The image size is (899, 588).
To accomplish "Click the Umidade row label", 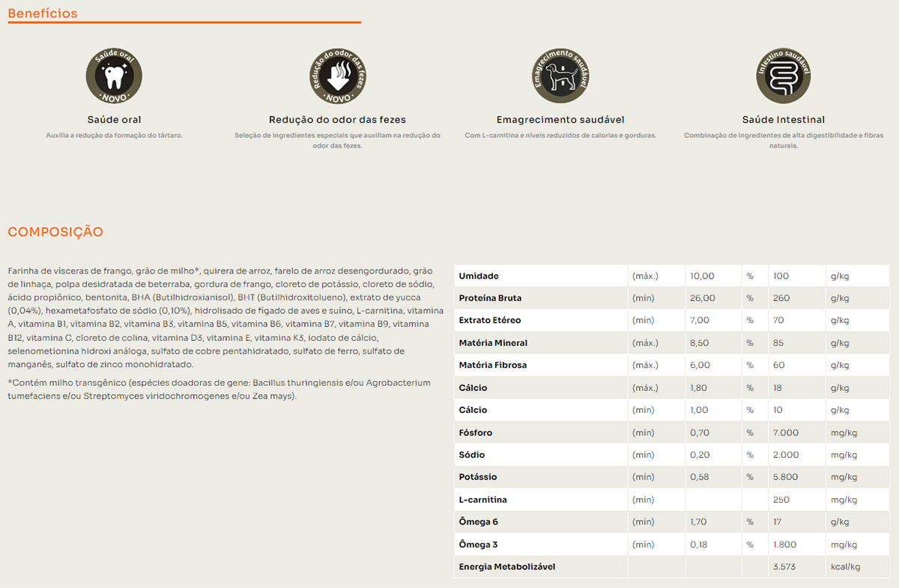I will 479,276.
